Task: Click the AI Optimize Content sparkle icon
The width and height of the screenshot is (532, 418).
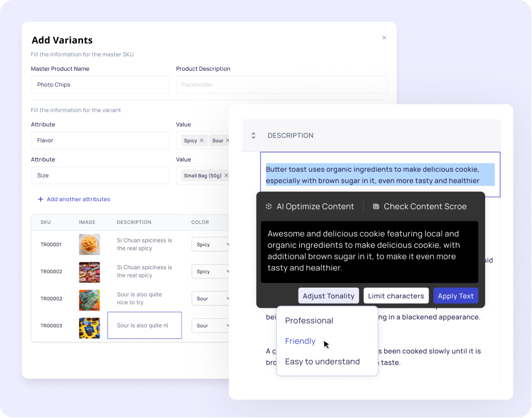Action: pos(269,206)
